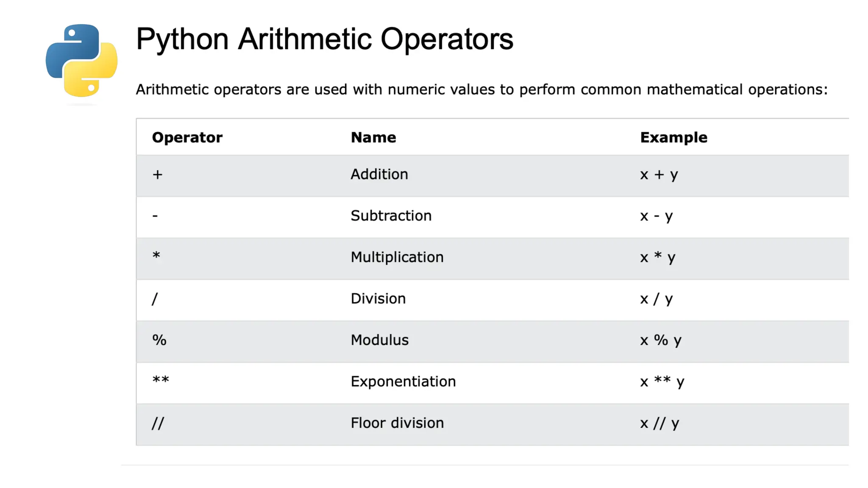Select the Name column header
Screen dimensions: 868x488
pyautogui.click(x=373, y=137)
